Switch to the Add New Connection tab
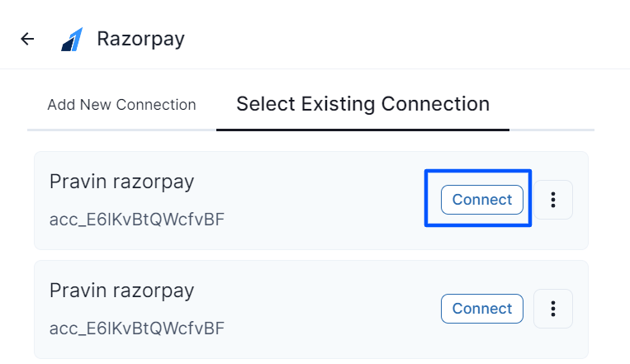This screenshot has width=630, height=364. (121, 105)
